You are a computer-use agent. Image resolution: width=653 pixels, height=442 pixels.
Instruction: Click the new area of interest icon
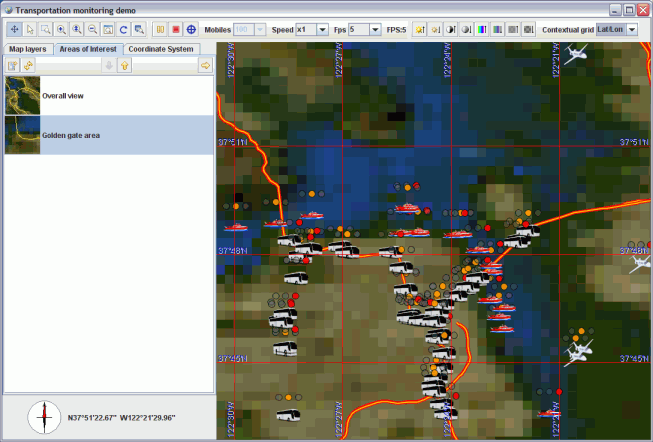point(13,65)
